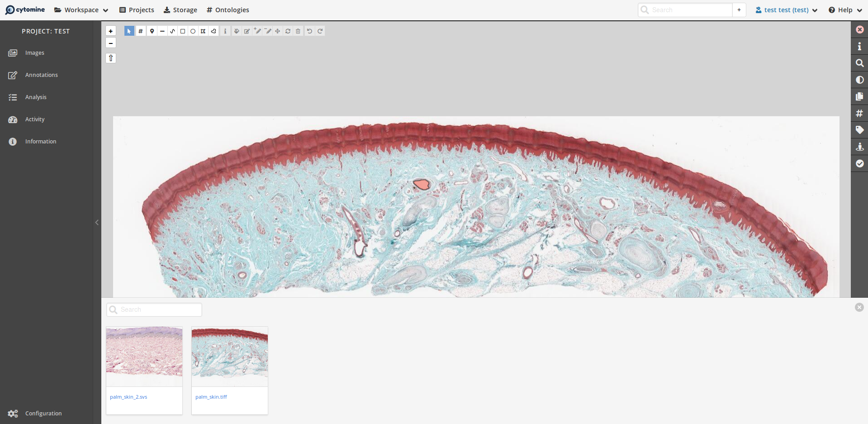868x424 pixels.
Task: Select the rectangle annotation tool
Action: tap(182, 31)
